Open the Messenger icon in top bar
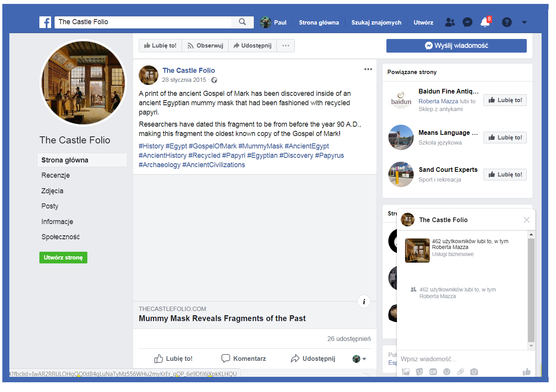 pyautogui.click(x=467, y=22)
